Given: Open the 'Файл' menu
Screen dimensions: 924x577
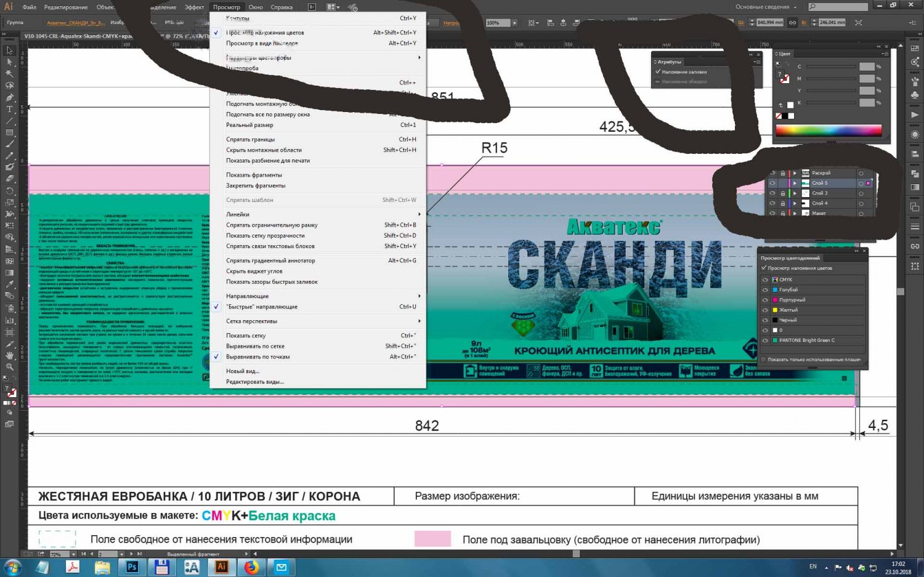Looking at the screenshot, I should (x=29, y=7).
